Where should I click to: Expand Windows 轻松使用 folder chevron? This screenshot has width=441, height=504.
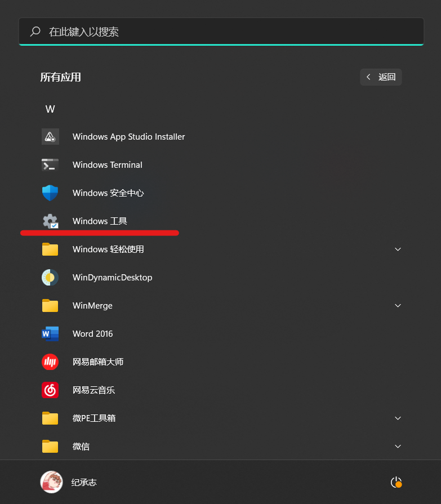click(398, 249)
